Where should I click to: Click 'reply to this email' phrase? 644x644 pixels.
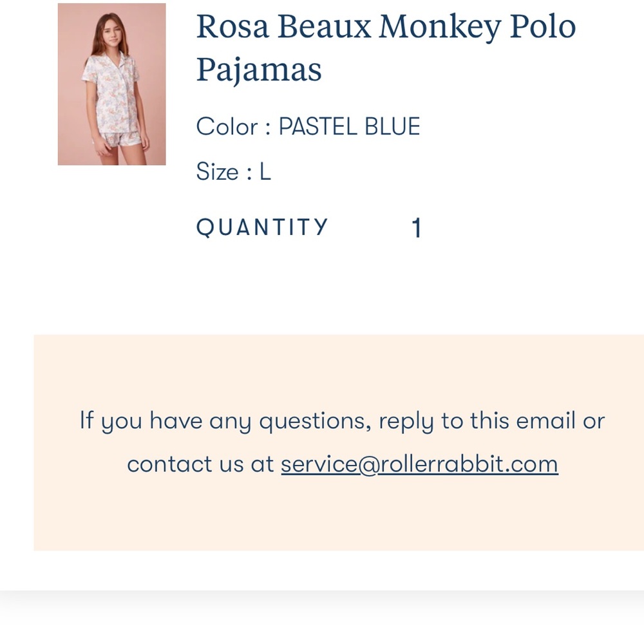444,421
